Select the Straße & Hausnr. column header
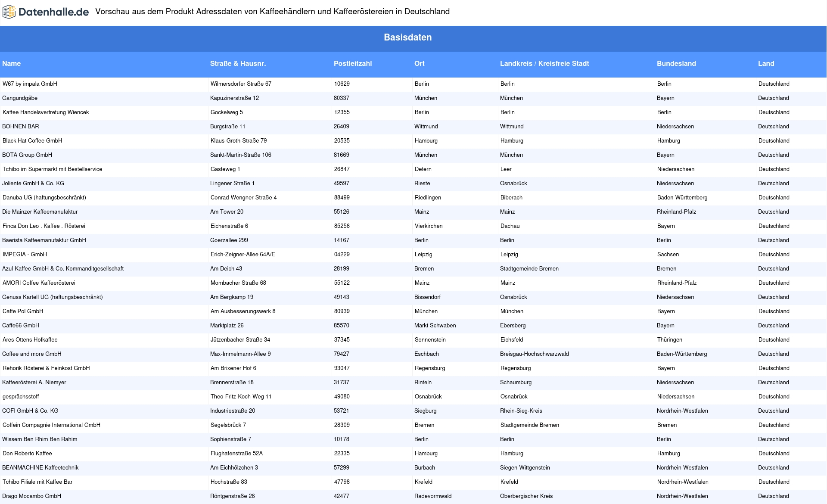This screenshot has height=504, width=827. click(x=238, y=64)
